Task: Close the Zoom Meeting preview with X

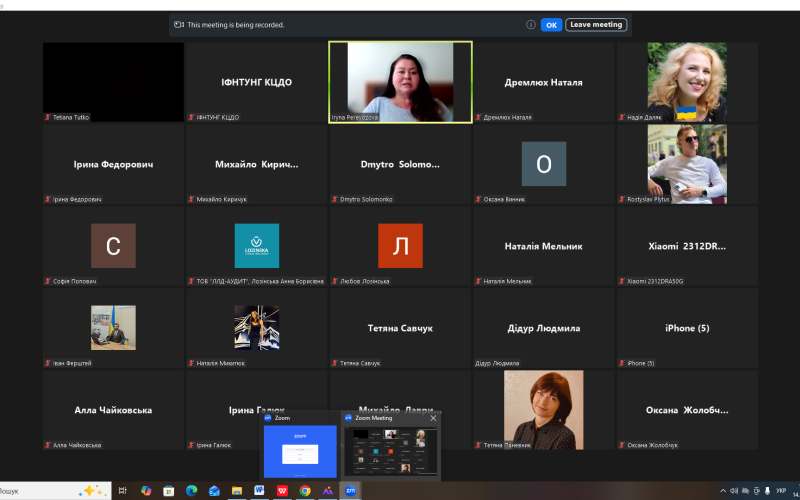Action: [433, 418]
